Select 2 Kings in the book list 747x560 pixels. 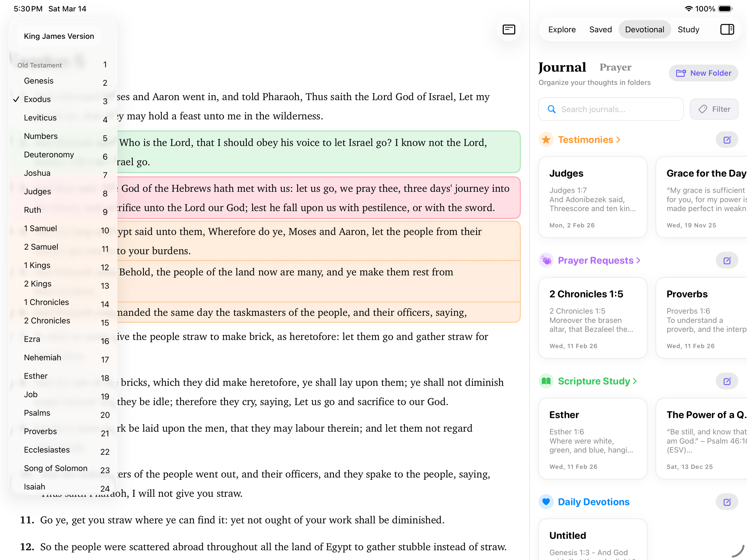[37, 284]
